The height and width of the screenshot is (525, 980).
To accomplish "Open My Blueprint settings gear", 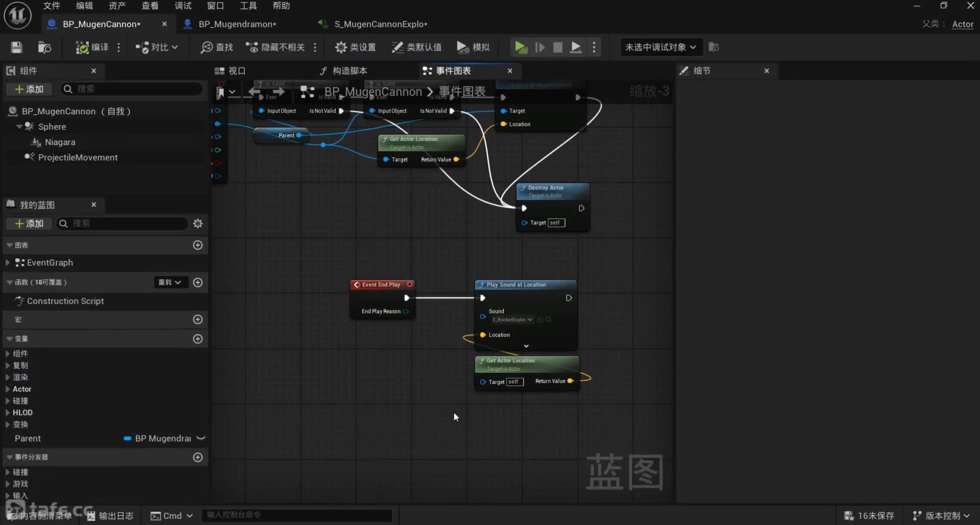I will click(198, 224).
